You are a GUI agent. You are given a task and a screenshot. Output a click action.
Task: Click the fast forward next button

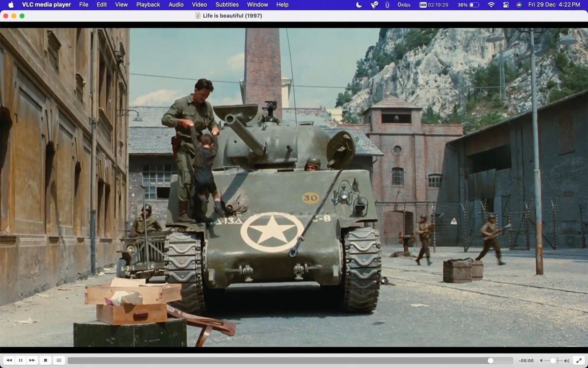coord(32,360)
